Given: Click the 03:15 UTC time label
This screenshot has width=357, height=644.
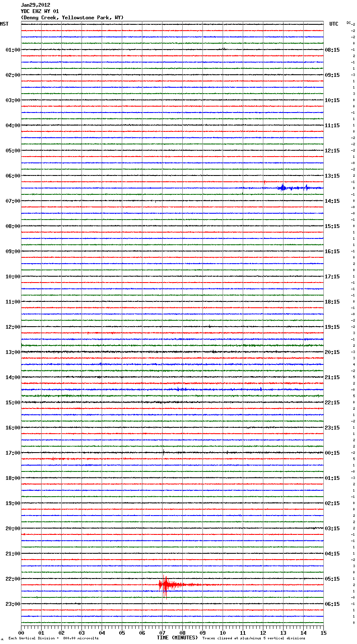Looking at the screenshot, I should tap(332, 529).
